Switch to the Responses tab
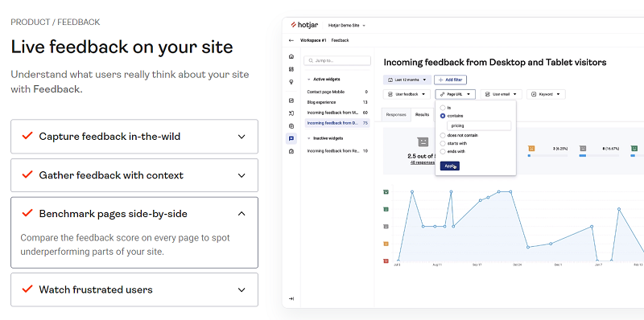This screenshot has width=644, height=320. 396,115
